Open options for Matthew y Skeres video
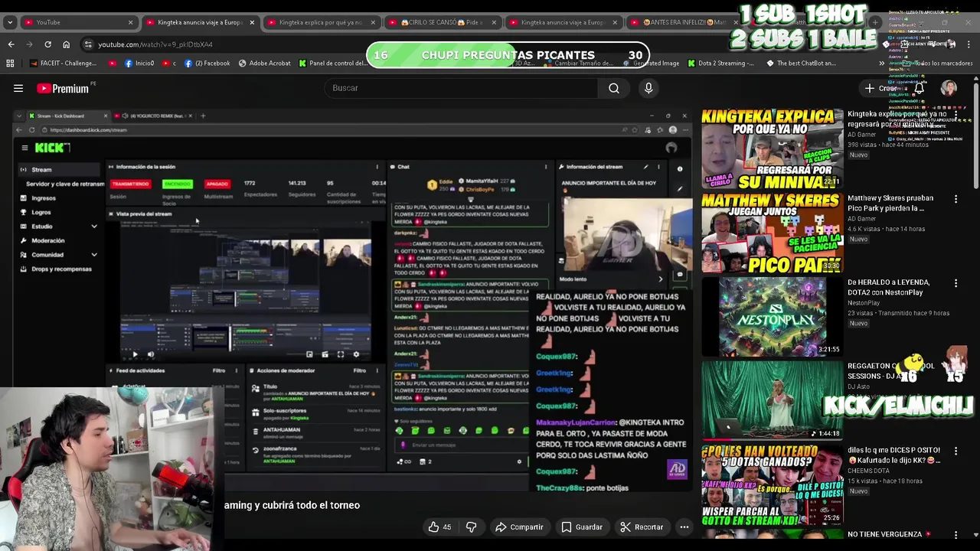This screenshot has height=551, width=980. [x=955, y=199]
